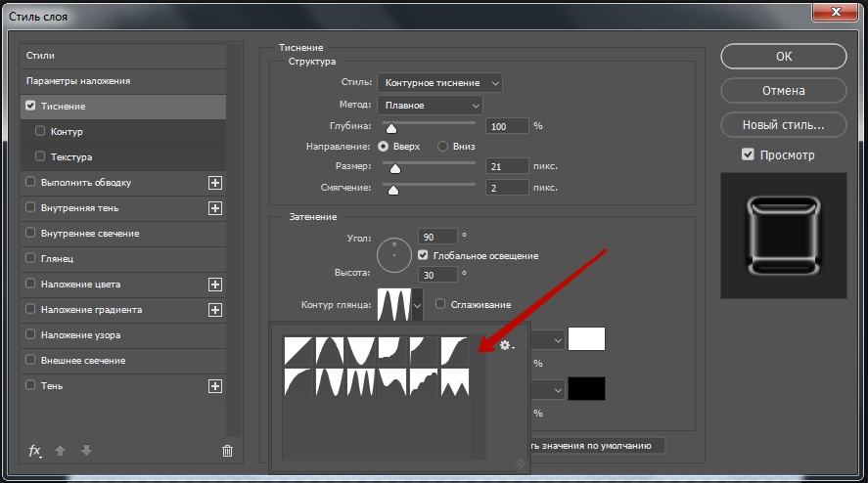
Task: Click the Глубина slider handle
Action: [x=391, y=128]
